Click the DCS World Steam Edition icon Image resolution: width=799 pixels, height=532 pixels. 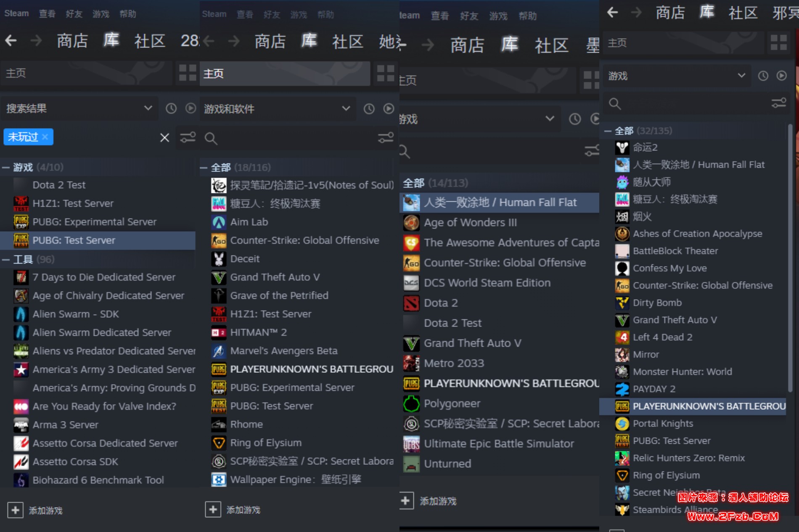point(411,283)
